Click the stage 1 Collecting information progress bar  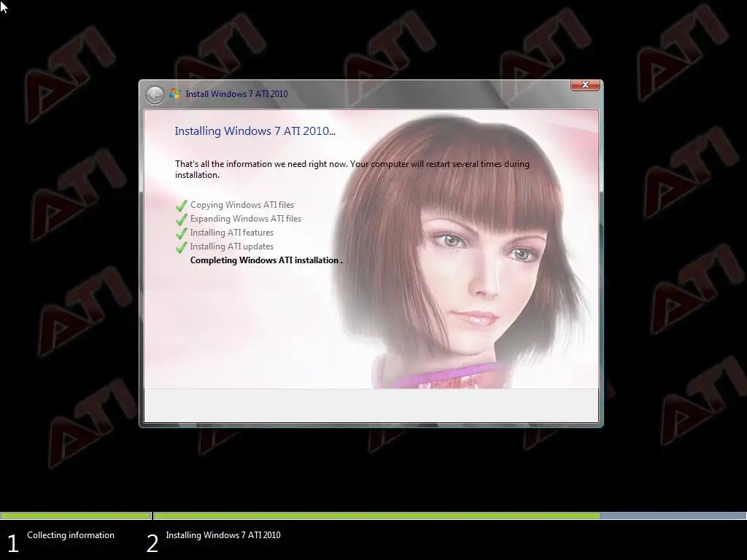[76, 516]
